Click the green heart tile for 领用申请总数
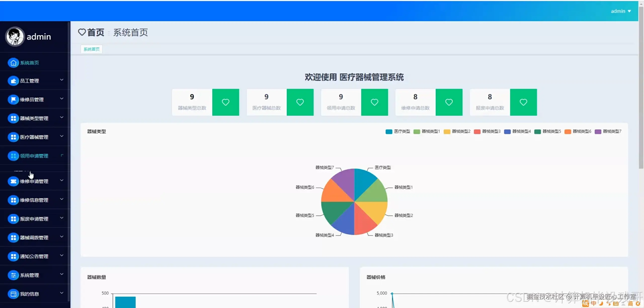This screenshot has height=308, width=644. click(375, 102)
